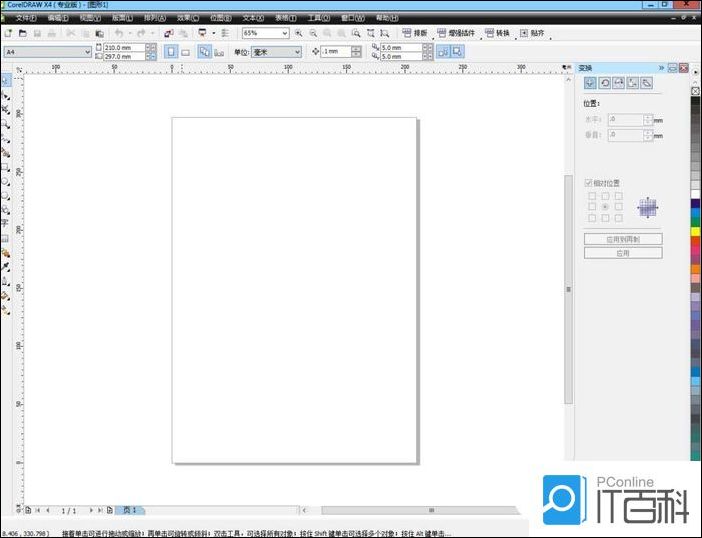Set the page to landscape orientation

pyautogui.click(x=185, y=51)
